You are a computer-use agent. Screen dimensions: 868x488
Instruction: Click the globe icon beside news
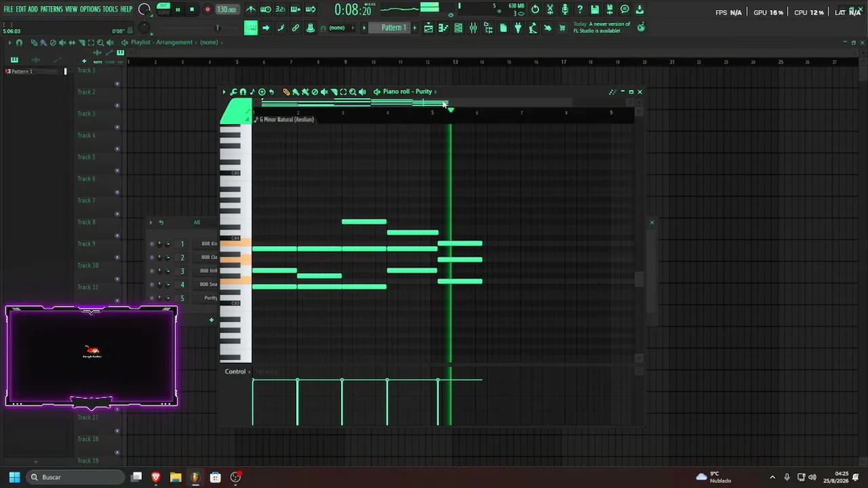tap(641, 27)
